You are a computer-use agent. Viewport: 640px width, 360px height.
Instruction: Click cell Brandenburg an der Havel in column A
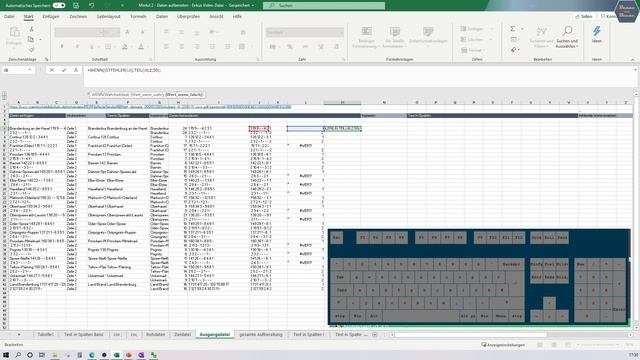37,128
